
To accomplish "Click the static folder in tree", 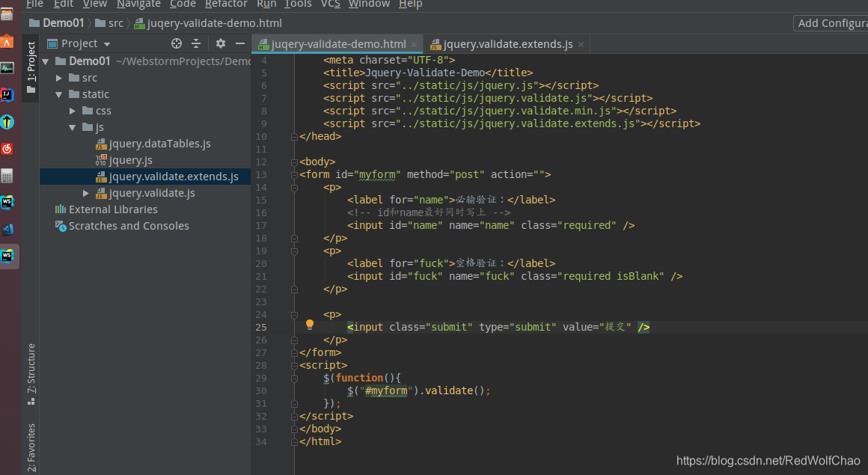I will pyautogui.click(x=95, y=95).
